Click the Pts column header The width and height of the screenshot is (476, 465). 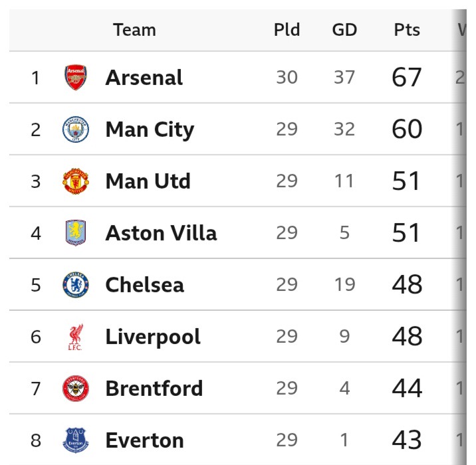[x=407, y=30]
